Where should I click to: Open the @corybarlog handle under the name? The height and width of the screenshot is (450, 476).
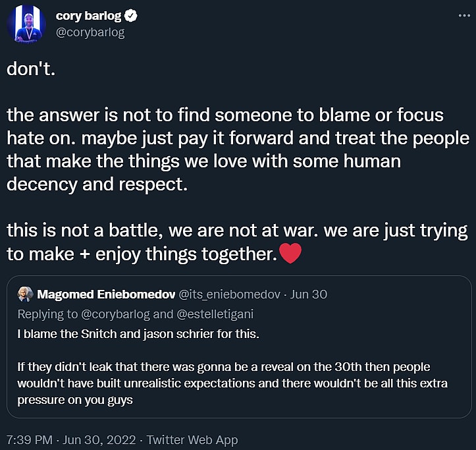pyautogui.click(x=90, y=32)
